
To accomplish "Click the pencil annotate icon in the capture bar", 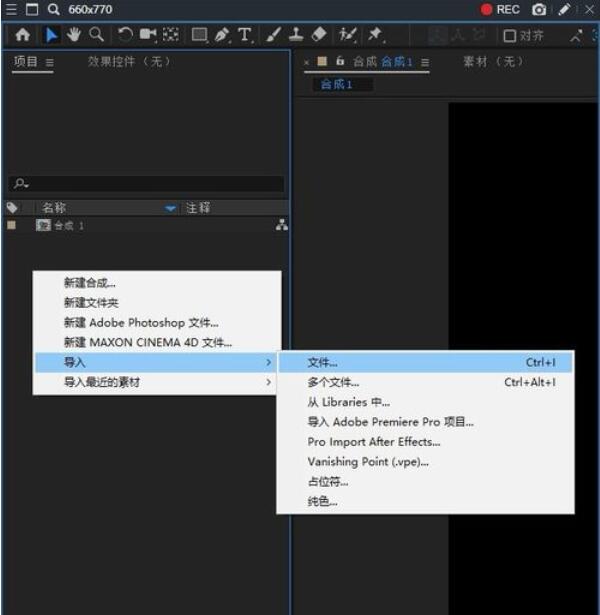I will coord(564,9).
